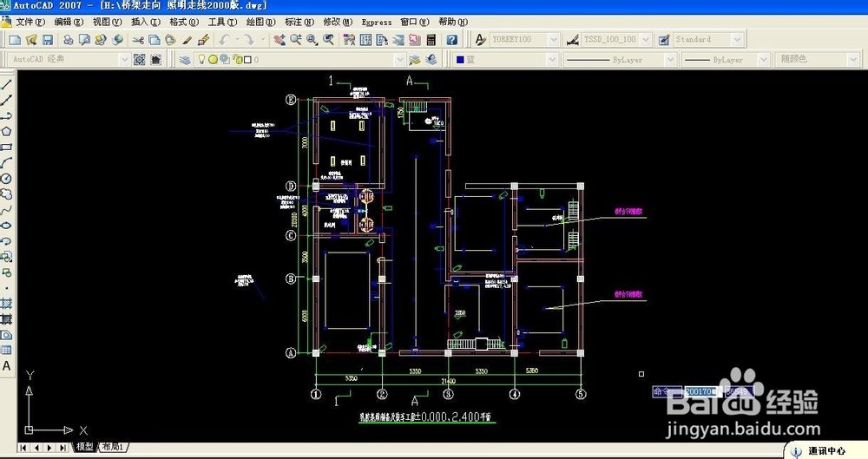868x459 pixels.
Task: Open the DesignCenter icon
Action: (366, 39)
